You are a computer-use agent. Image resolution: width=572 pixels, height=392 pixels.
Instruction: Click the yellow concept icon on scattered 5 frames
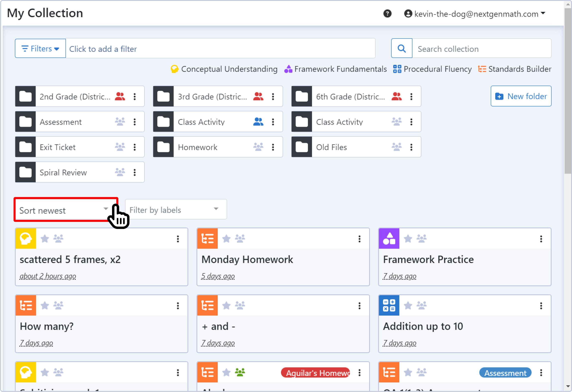(26, 239)
